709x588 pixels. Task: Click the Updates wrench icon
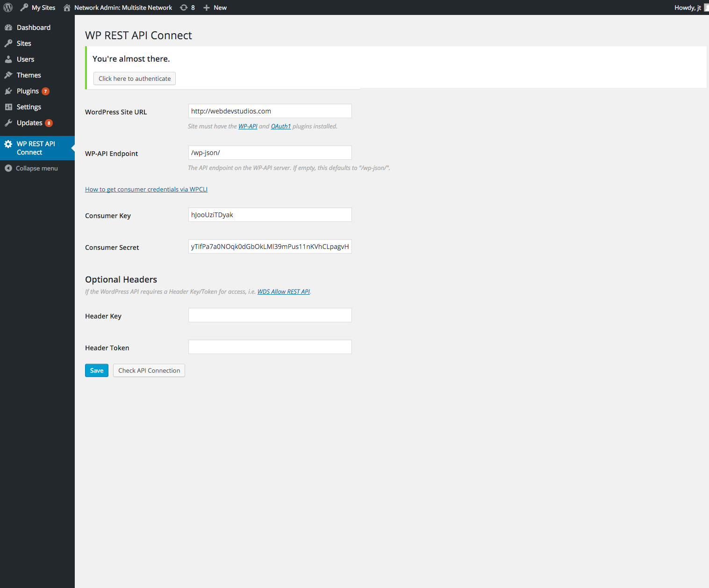click(8, 123)
